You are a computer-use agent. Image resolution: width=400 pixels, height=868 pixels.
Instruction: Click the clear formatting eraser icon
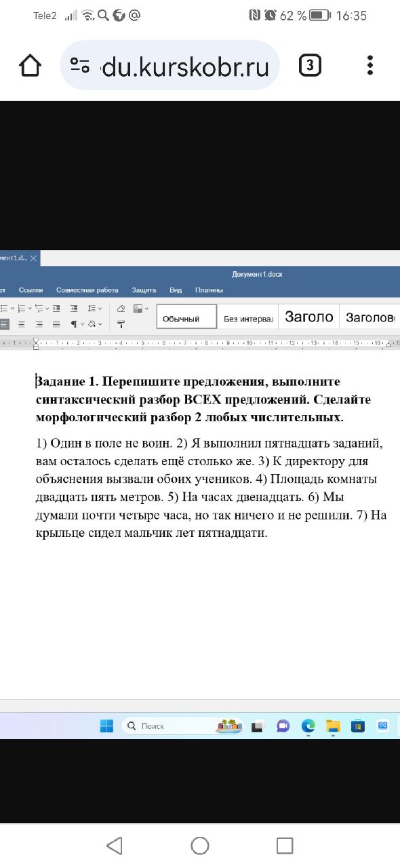pyautogui.click(x=121, y=309)
